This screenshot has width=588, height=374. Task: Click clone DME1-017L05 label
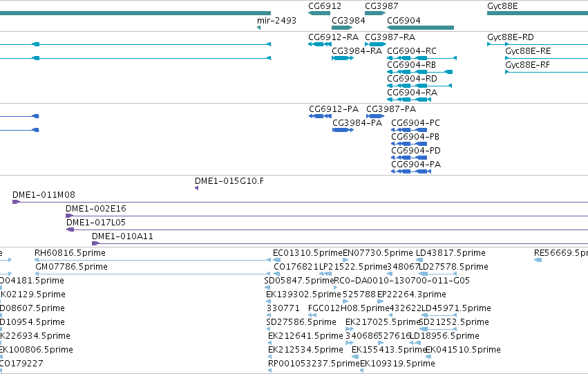pyautogui.click(x=96, y=223)
